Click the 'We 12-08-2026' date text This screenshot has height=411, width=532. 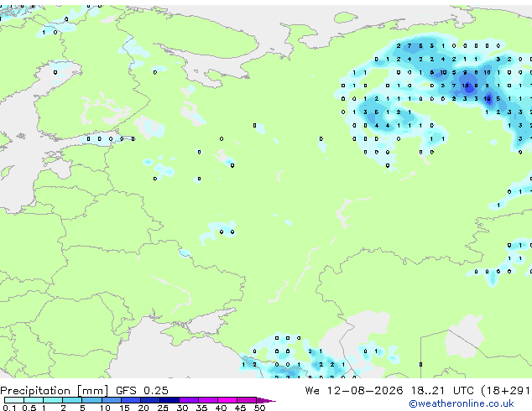click(354, 391)
